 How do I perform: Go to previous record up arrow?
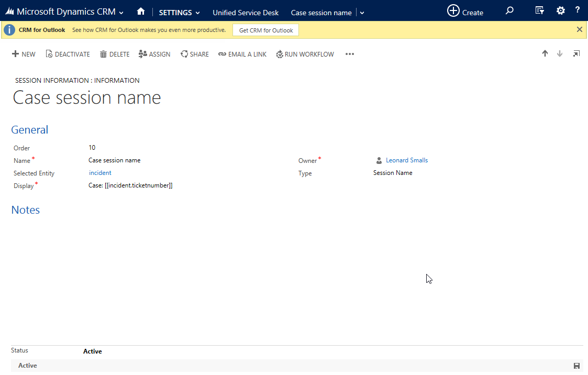point(545,53)
